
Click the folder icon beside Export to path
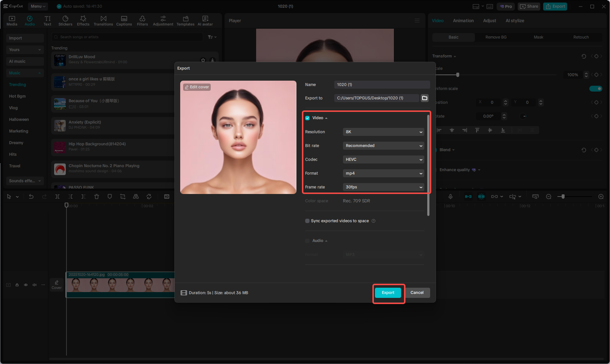point(424,98)
